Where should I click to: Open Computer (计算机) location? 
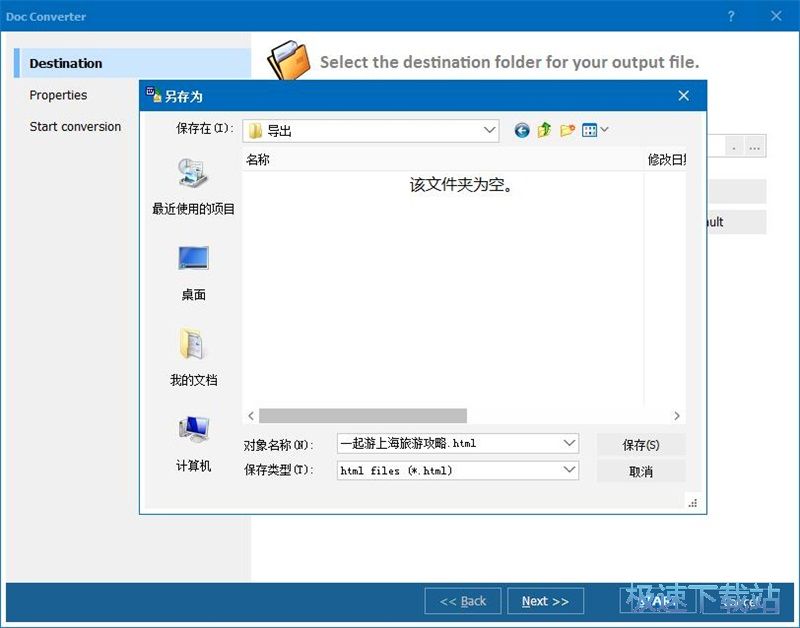(x=193, y=444)
